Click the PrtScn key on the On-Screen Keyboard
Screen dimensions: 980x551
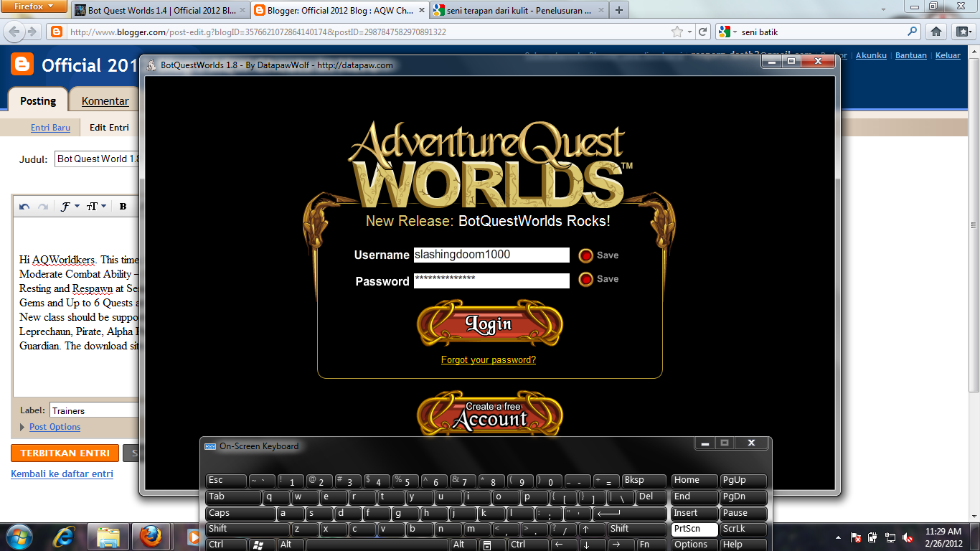[694, 529]
